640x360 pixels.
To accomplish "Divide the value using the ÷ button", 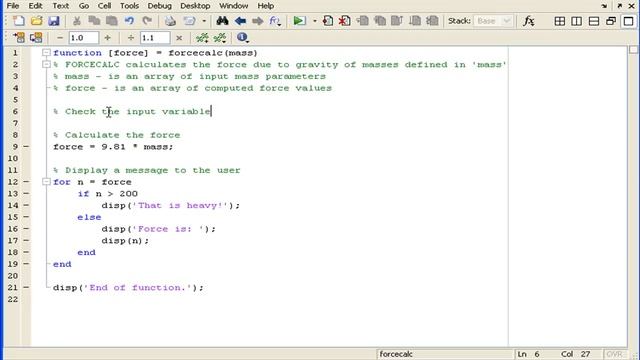I will click(131, 38).
